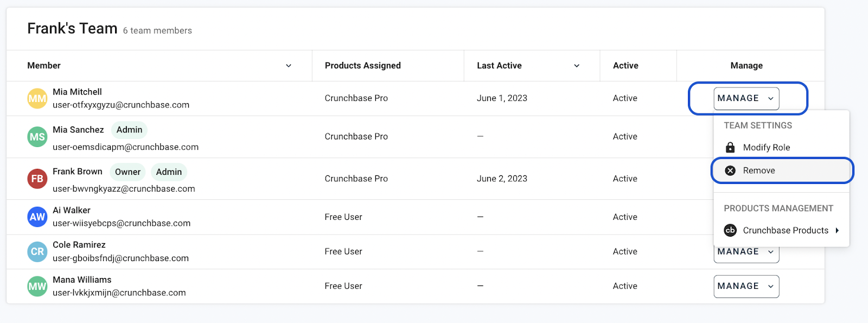Screen dimensions: 868x323
Task: Click Cole Ramirez's CR avatar
Action: [37, 252]
